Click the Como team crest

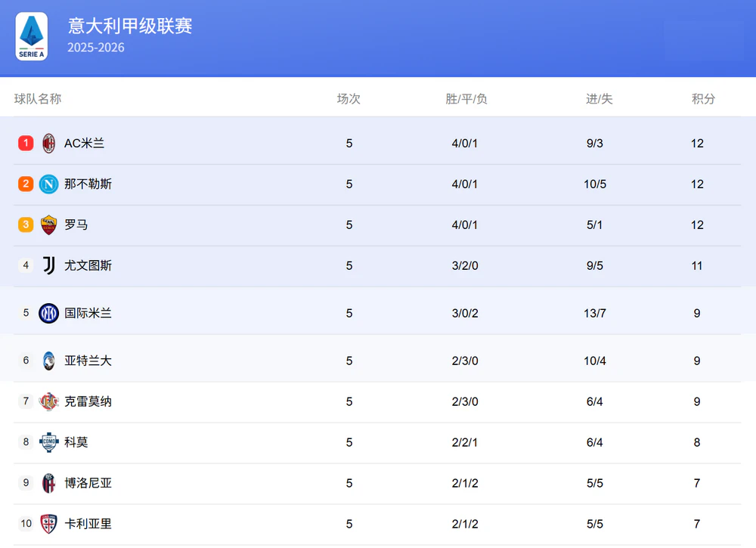tap(49, 442)
